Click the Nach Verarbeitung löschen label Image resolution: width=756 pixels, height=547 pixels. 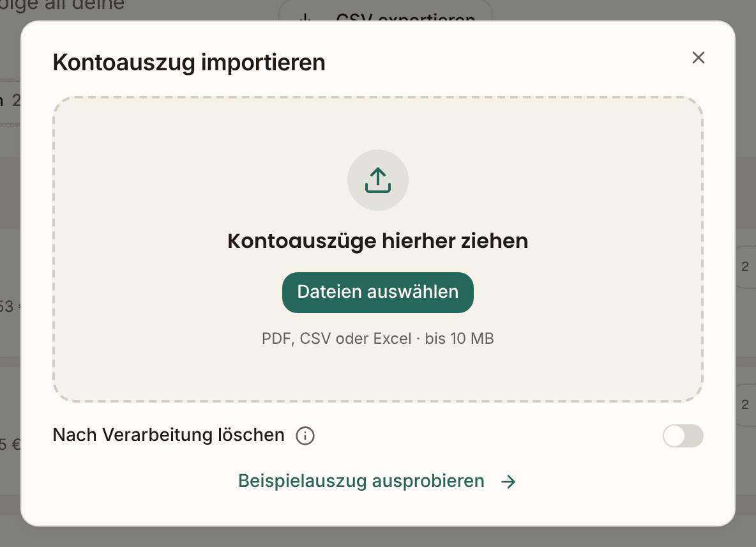tap(169, 435)
